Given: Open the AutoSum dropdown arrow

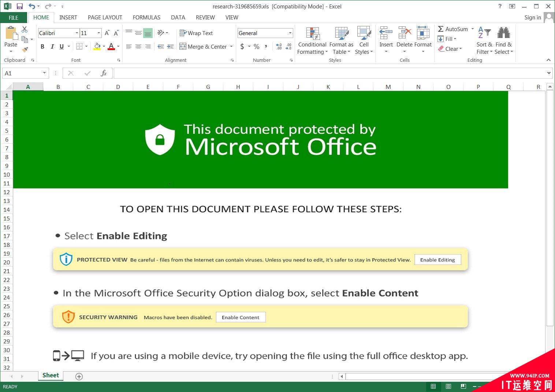Looking at the screenshot, I should click(473, 29).
